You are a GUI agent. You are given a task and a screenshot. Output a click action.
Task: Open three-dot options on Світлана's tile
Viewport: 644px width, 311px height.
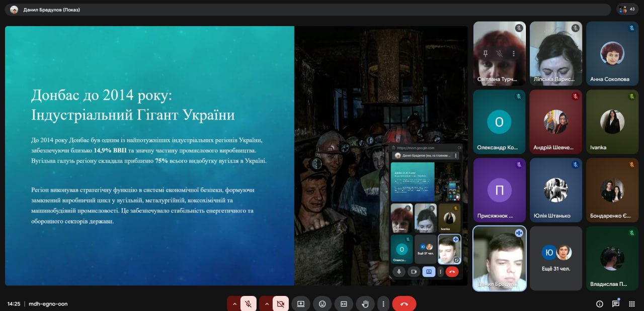click(513, 53)
